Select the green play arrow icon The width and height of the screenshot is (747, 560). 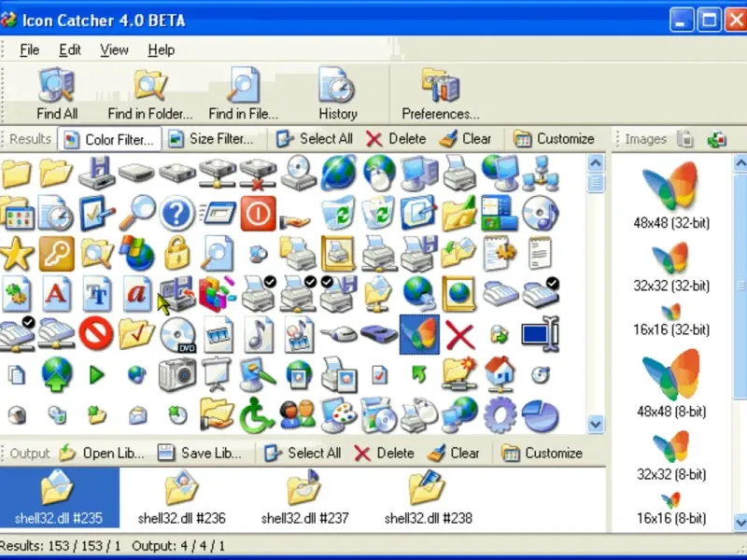97,375
